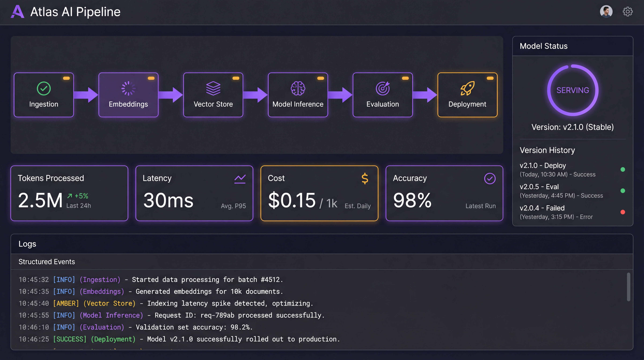Click the Latency trend chart icon
Screen dimensions: 644x360
(x=240, y=179)
